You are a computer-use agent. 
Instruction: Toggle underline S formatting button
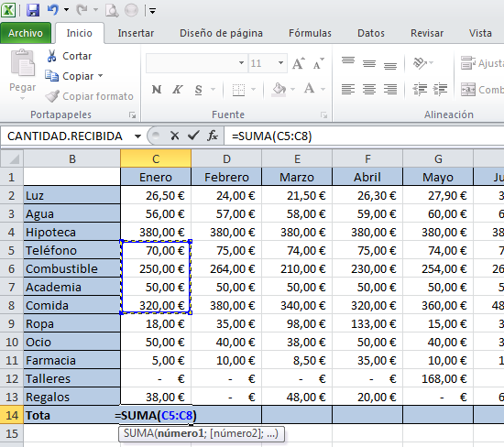(x=198, y=90)
